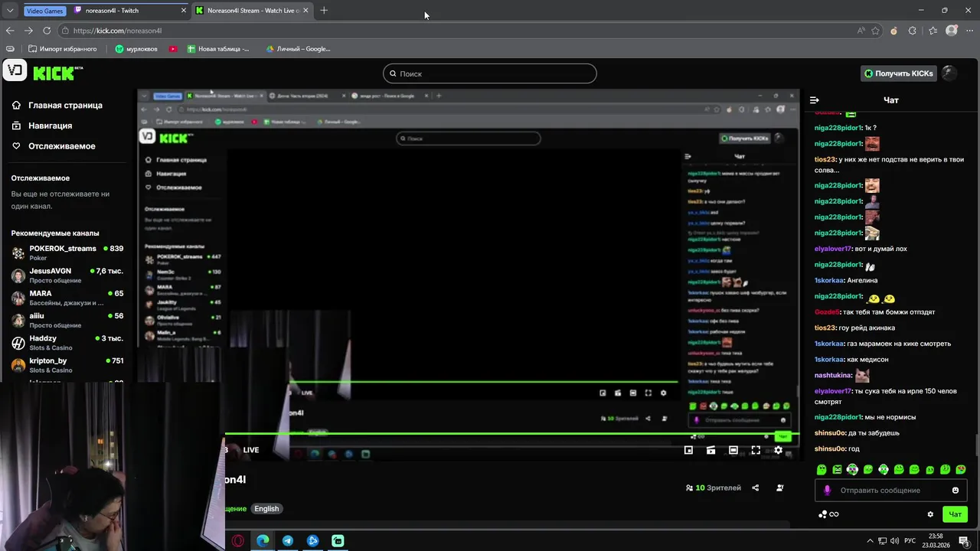Click the chat panel scrollbar
Image resolution: width=980 pixels, height=551 pixels.
pos(976,444)
